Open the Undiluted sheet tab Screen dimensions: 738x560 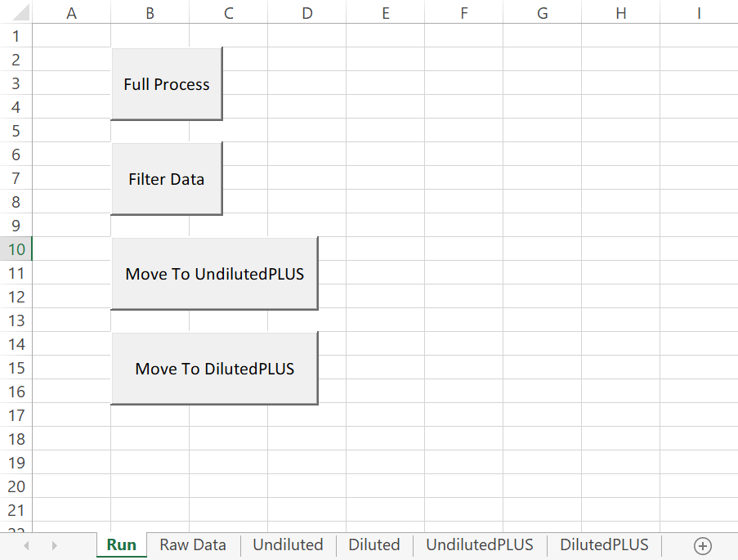[x=288, y=545]
